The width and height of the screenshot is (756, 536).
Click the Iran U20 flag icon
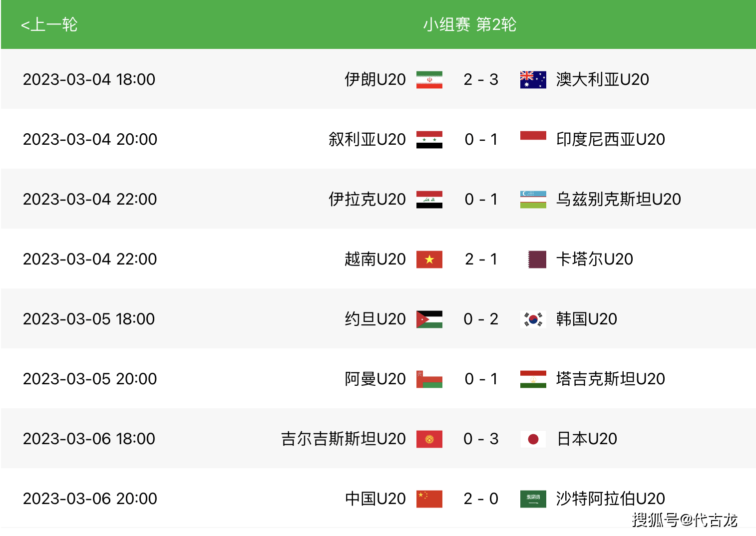[x=429, y=80]
